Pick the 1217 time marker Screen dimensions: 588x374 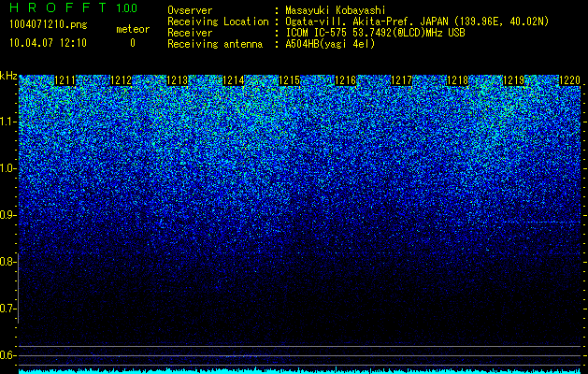tap(402, 80)
